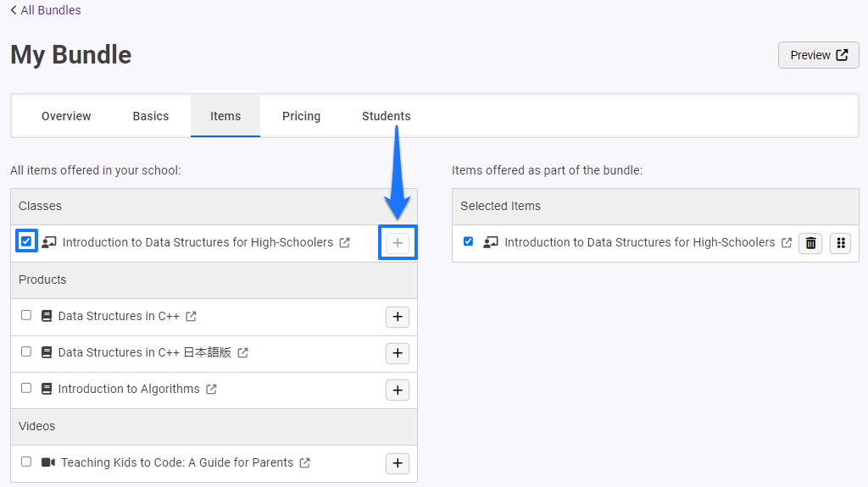Screen dimensions: 868x487
Task: Add Data Structures in C++ with plus button
Action: (398, 317)
